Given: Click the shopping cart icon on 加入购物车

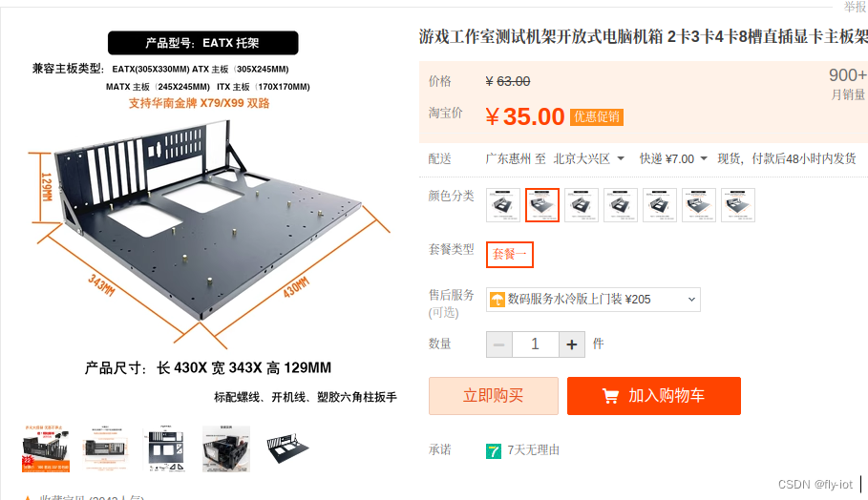Looking at the screenshot, I should point(610,396).
